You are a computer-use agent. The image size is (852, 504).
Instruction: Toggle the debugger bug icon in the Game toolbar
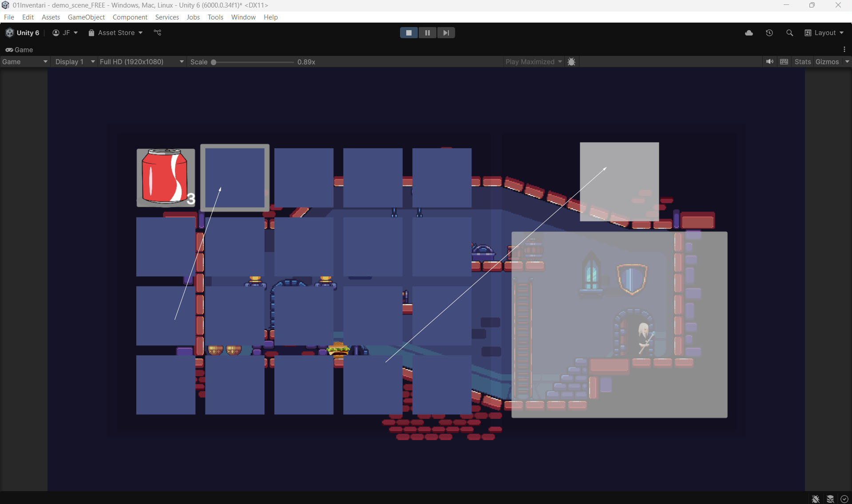coord(571,62)
